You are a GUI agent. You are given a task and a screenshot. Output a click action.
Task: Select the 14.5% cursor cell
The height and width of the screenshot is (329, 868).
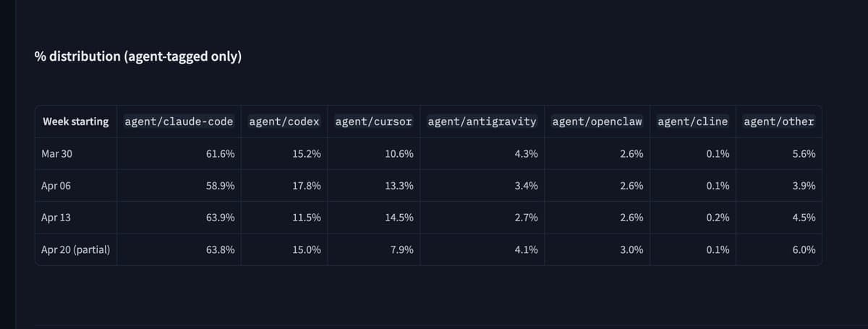click(399, 218)
